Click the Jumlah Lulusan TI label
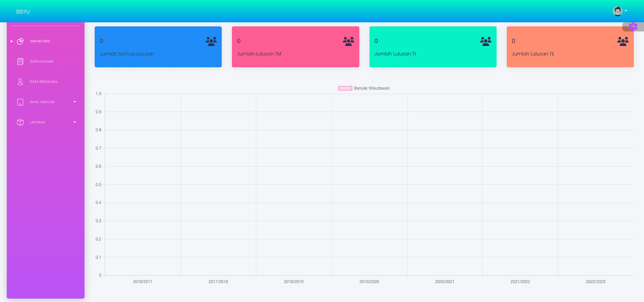The image size is (644, 302). (x=395, y=54)
